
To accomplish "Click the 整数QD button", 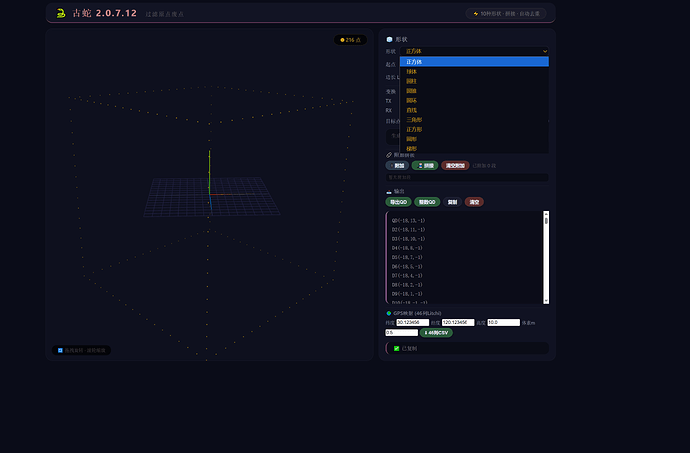I will (x=427, y=202).
